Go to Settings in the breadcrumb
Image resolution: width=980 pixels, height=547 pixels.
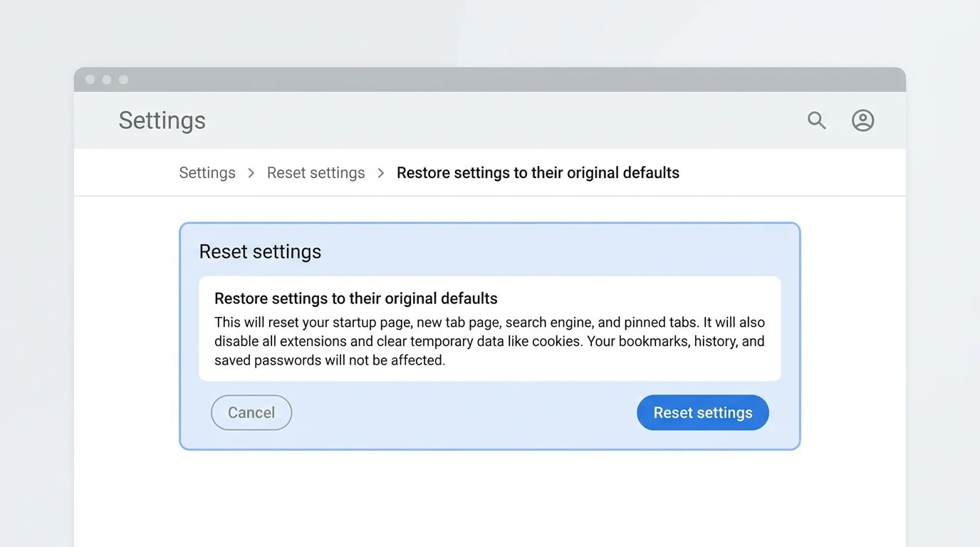207,173
